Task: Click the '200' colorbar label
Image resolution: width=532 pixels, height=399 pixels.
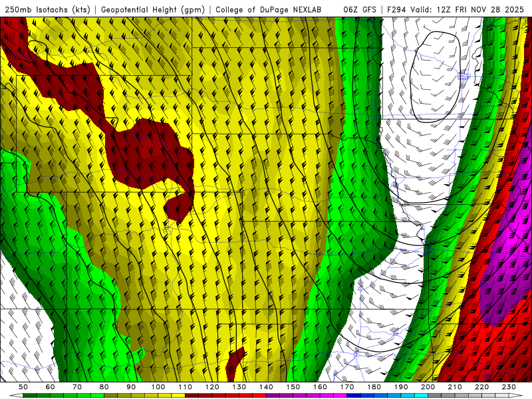Action: coord(428,387)
